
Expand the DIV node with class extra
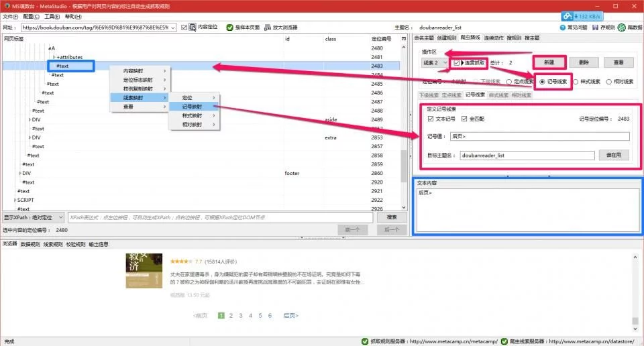pyautogui.click(x=30, y=137)
